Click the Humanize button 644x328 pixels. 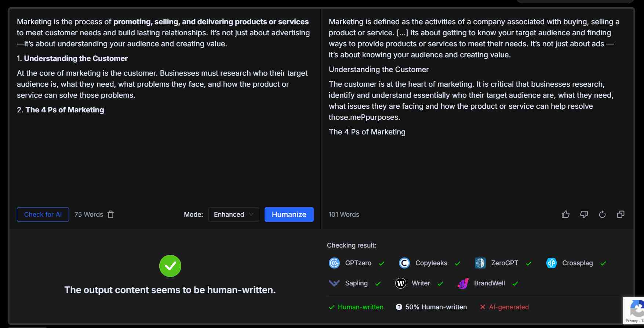tap(289, 215)
